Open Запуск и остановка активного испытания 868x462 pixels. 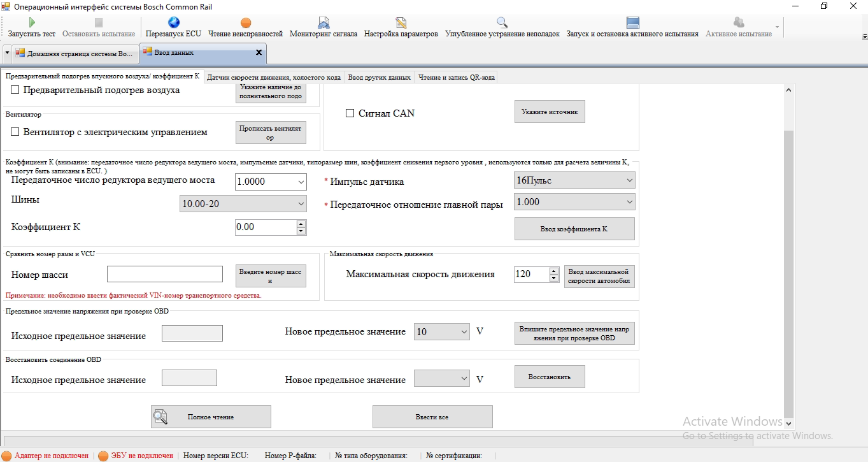click(x=632, y=27)
